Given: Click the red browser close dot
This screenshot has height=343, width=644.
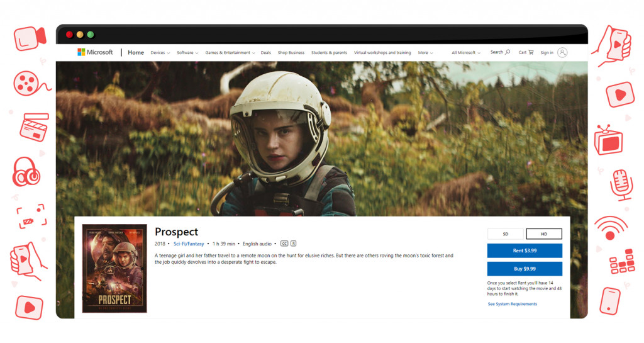Looking at the screenshot, I should [69, 35].
